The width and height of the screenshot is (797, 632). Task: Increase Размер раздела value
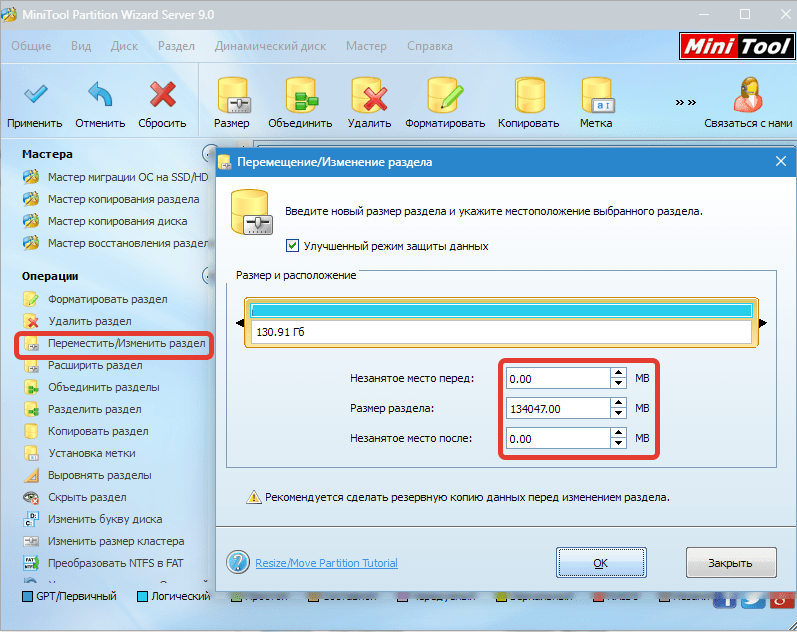click(x=618, y=403)
